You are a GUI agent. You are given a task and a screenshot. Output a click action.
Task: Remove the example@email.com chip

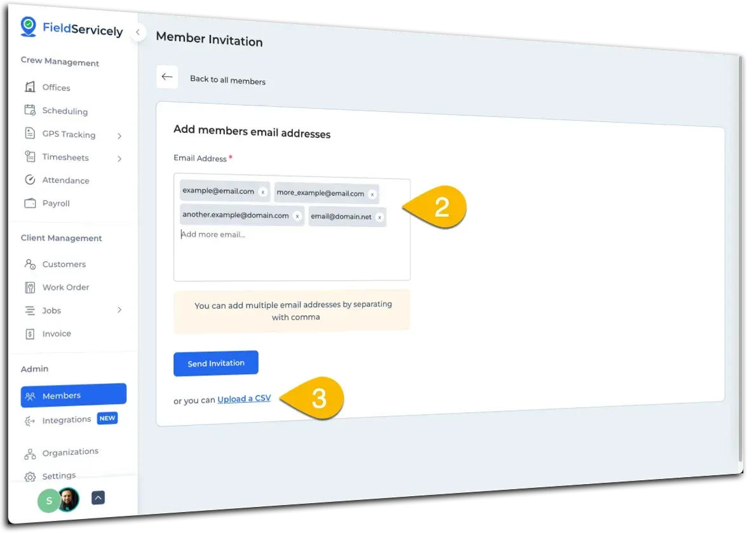263,192
